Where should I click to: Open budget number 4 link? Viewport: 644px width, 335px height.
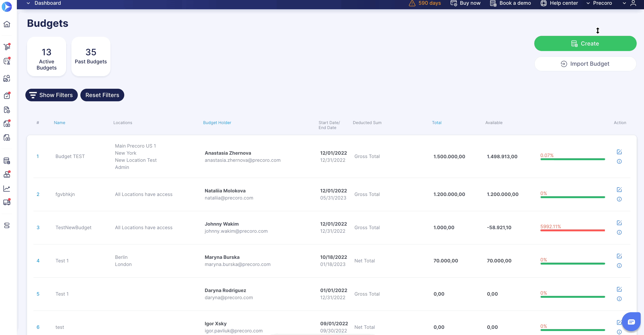pyautogui.click(x=38, y=261)
